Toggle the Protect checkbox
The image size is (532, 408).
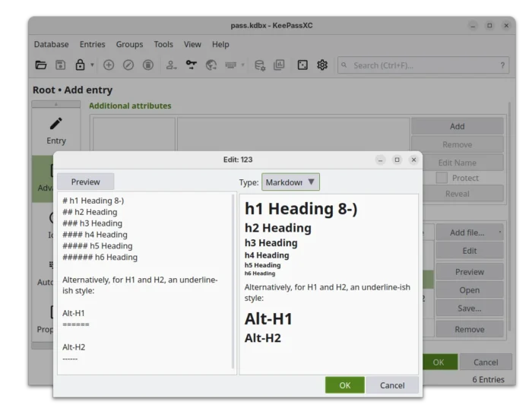(x=442, y=178)
